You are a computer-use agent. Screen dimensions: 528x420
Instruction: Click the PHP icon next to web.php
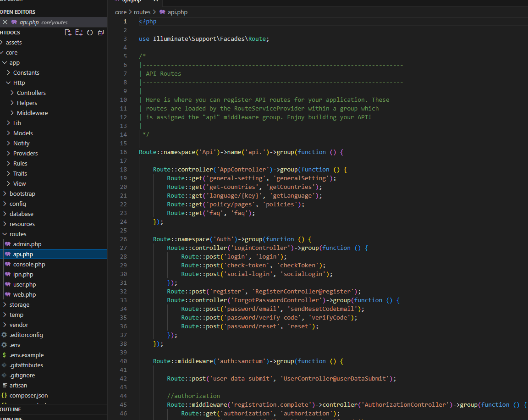click(8, 295)
